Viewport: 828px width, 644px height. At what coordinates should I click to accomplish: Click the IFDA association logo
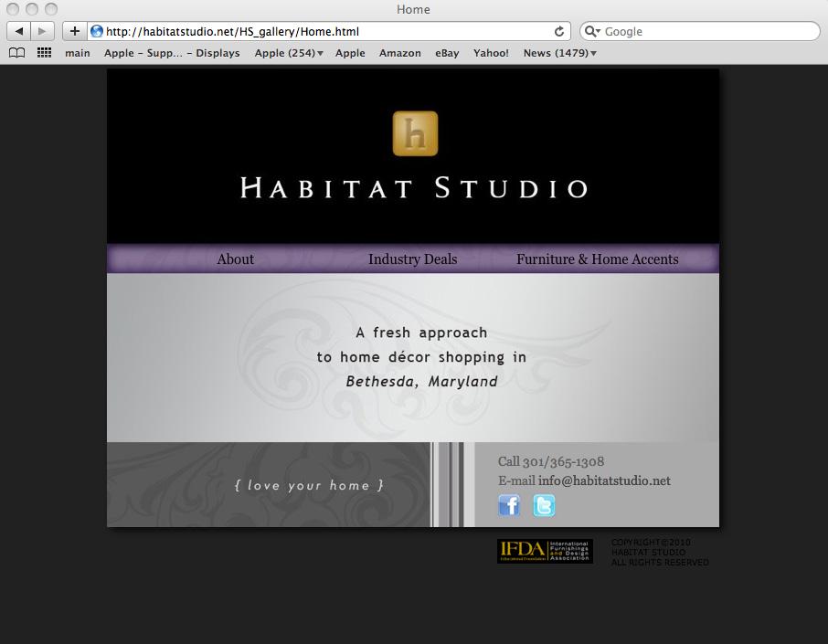click(545, 551)
